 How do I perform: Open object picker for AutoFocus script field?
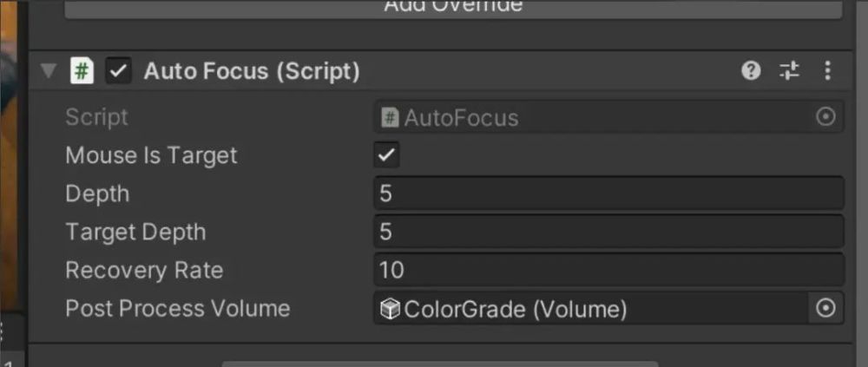[826, 117]
